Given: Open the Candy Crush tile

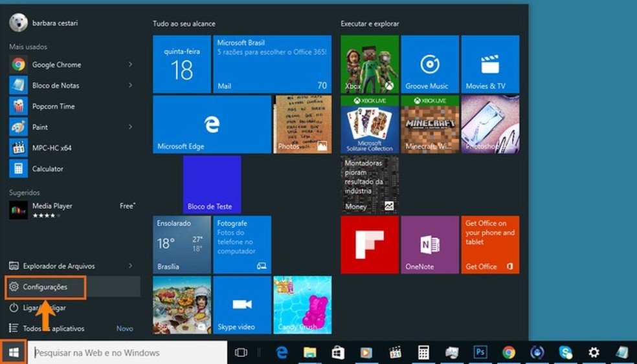Looking at the screenshot, I should click(302, 305).
